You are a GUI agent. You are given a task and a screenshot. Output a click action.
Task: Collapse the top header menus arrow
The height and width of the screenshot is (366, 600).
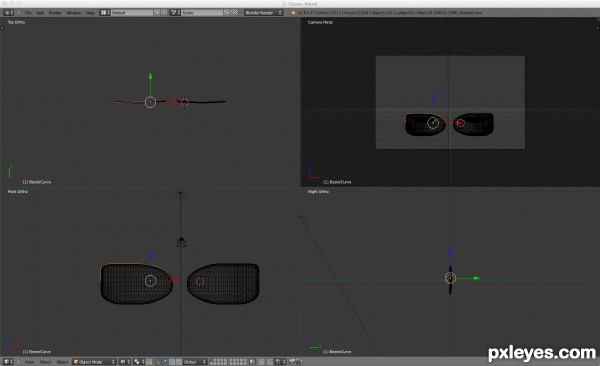(x=19, y=13)
